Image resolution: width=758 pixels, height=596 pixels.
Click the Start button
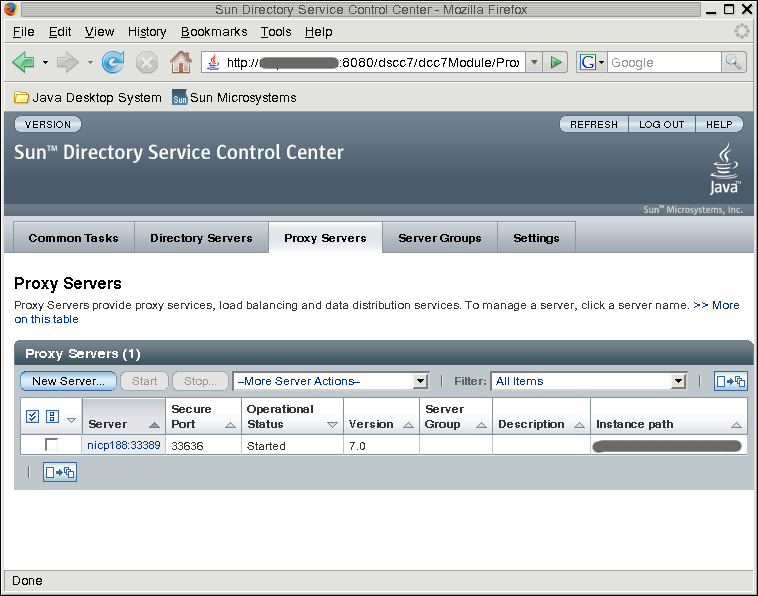click(x=145, y=381)
